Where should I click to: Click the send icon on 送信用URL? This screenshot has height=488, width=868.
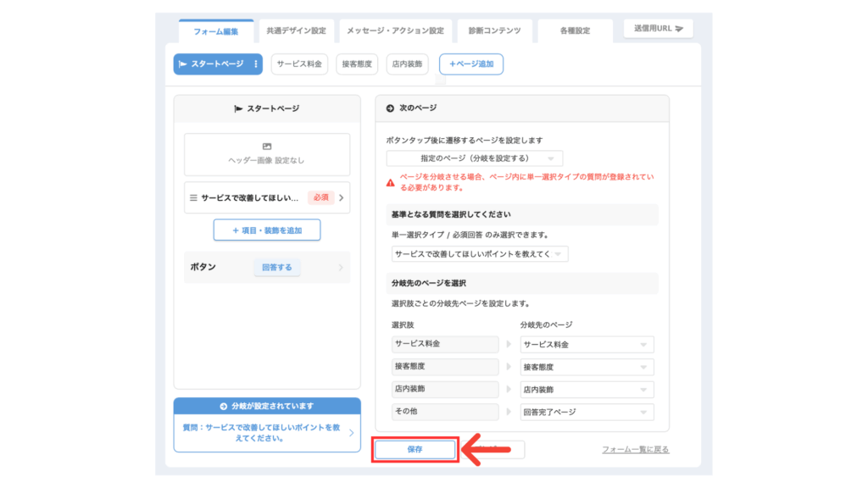680,29
